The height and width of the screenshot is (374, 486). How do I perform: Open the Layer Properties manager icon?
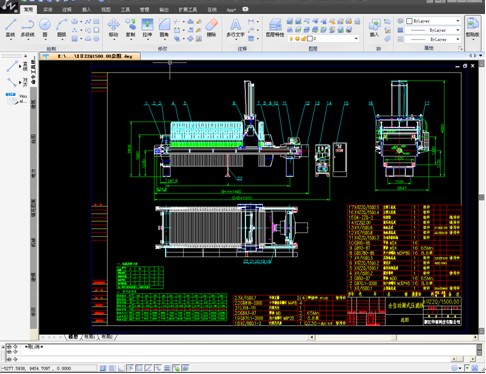[x=275, y=28]
